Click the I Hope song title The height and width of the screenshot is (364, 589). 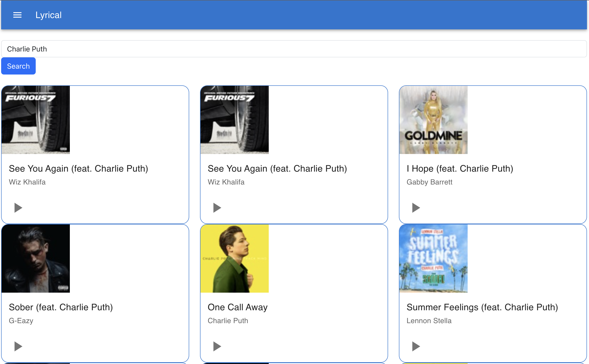click(460, 168)
